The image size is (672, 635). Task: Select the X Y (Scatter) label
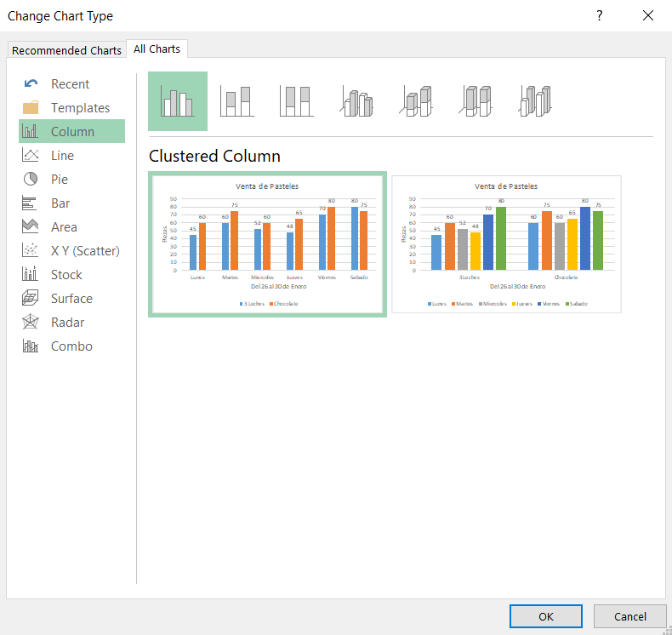pyautogui.click(x=85, y=251)
